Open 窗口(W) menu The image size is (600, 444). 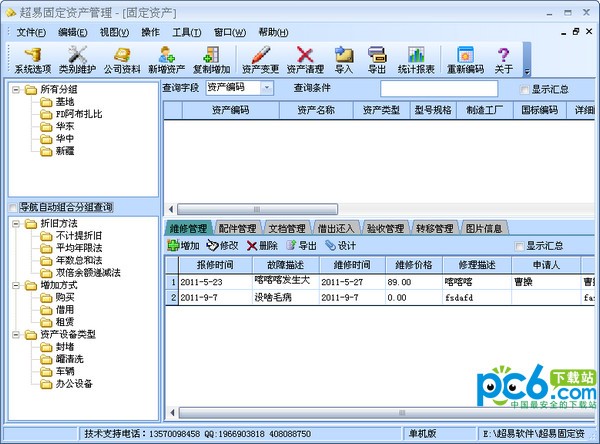point(230,33)
